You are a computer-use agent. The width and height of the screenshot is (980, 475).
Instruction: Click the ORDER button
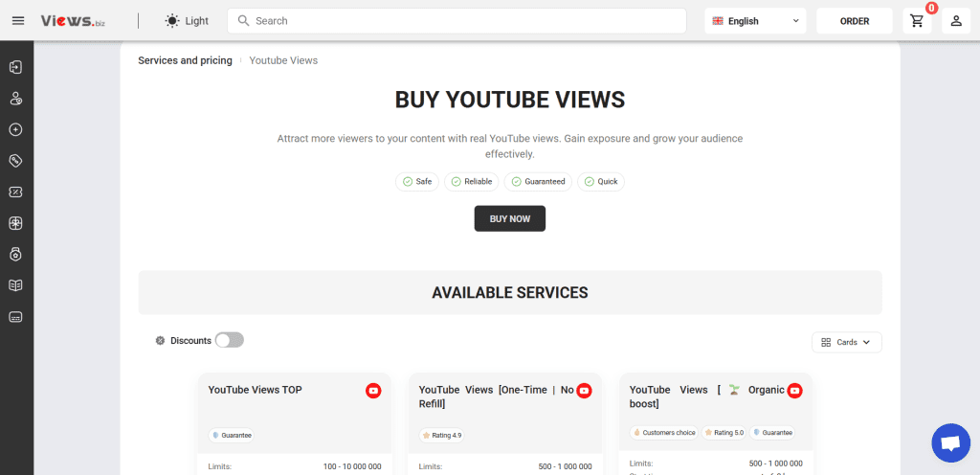coord(855,21)
